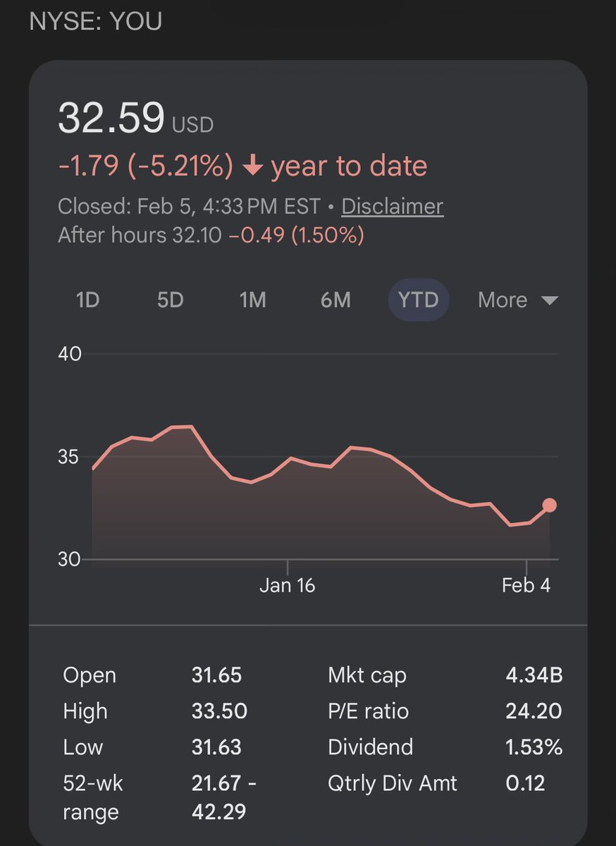This screenshot has width=616, height=846.
Task: Click the Feb 4 axis label
Action: (526, 585)
